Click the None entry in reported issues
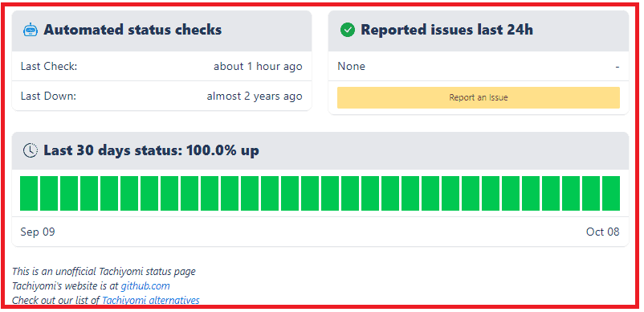 tap(351, 66)
